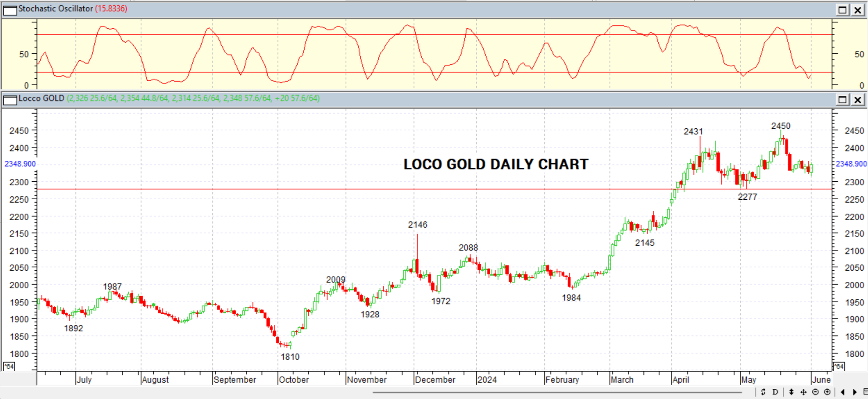
Task: Click the green OHLC price values text
Action: (193, 98)
